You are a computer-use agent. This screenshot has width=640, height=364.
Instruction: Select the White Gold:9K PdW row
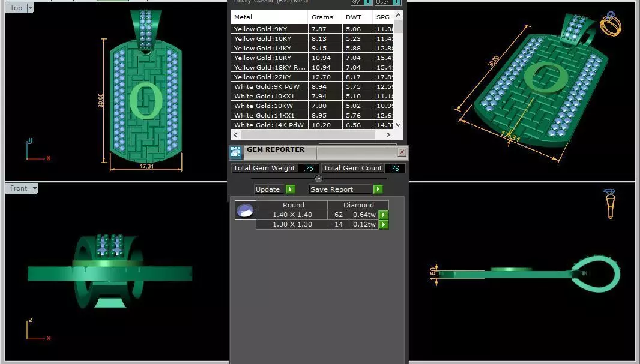312,86
